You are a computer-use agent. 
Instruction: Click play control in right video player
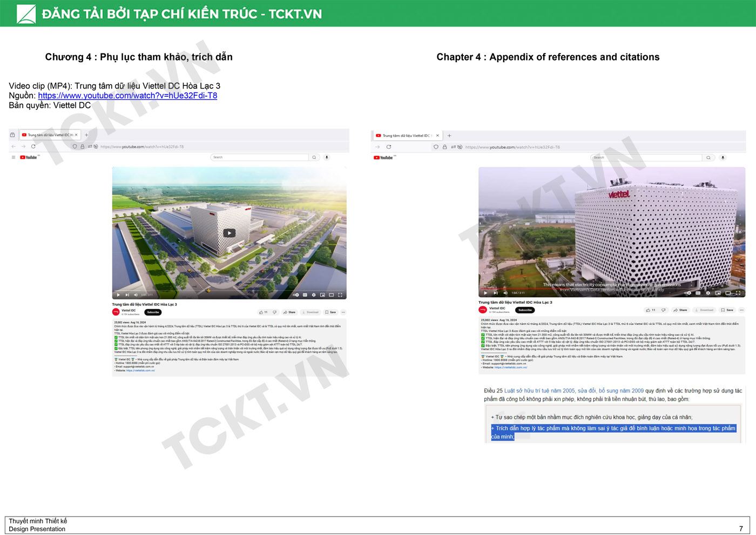(485, 293)
